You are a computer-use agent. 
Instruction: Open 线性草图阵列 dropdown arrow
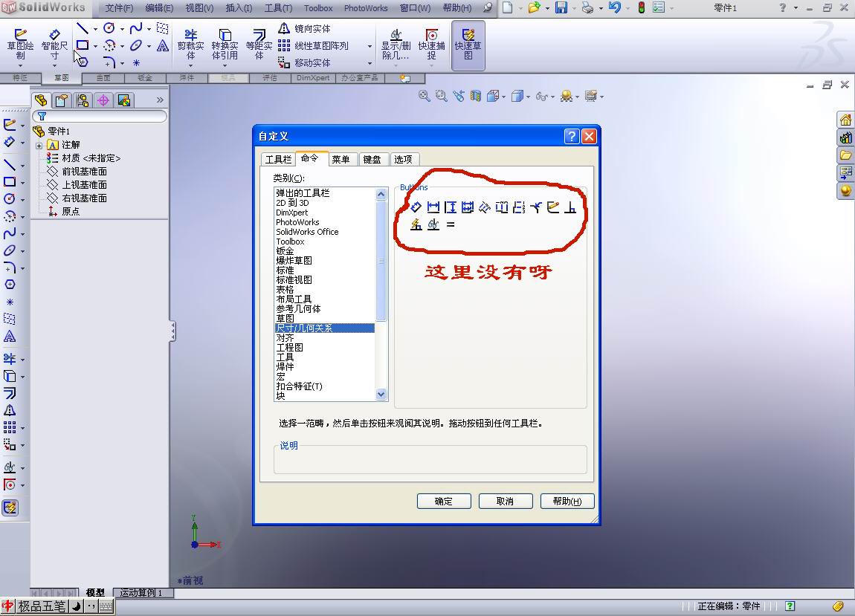click(x=370, y=46)
